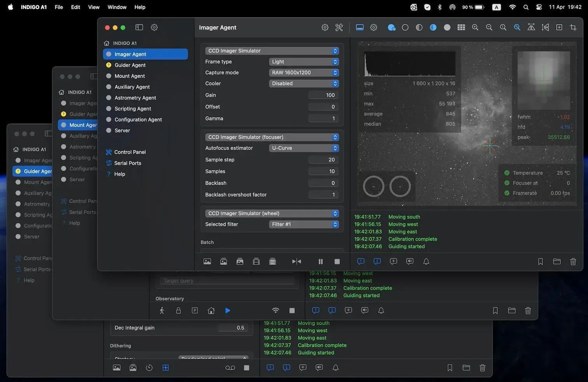Viewport: 588px width, 382px height.
Task: Activate the crop tool on the image viewer
Action: (573, 27)
